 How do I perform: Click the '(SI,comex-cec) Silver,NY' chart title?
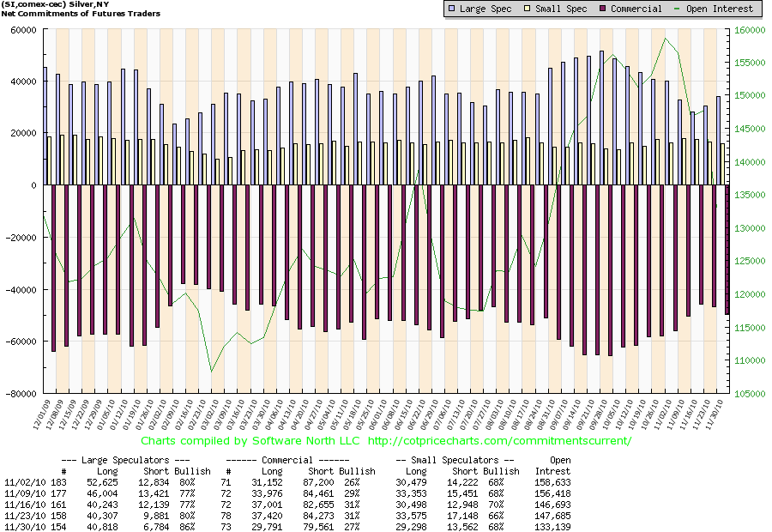pos(55,4)
